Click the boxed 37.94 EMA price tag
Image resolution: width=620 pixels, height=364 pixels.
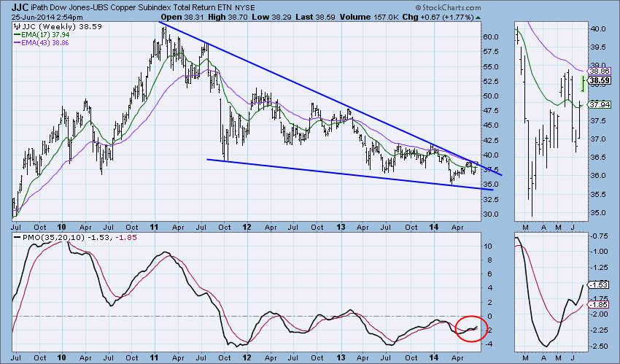click(600, 105)
